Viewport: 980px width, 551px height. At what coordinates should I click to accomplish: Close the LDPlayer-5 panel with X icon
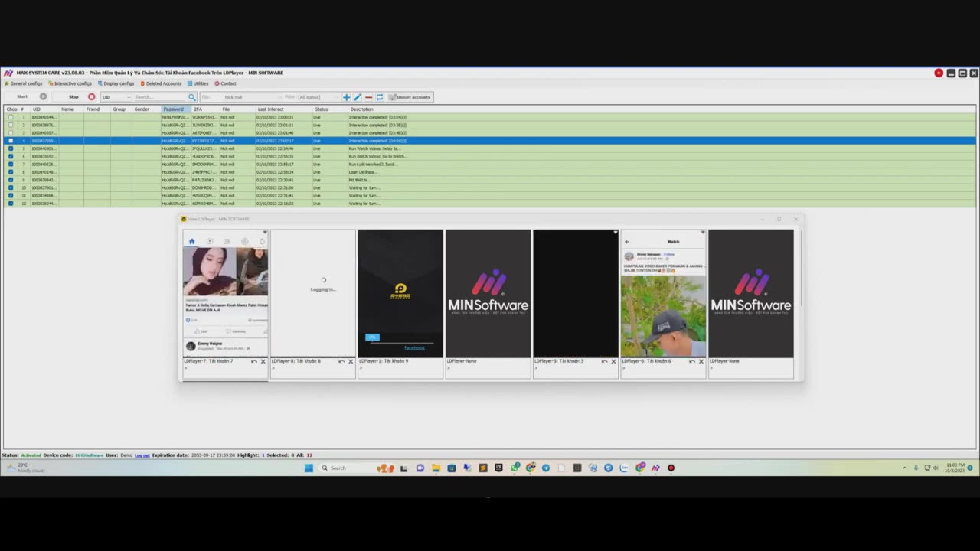[613, 361]
